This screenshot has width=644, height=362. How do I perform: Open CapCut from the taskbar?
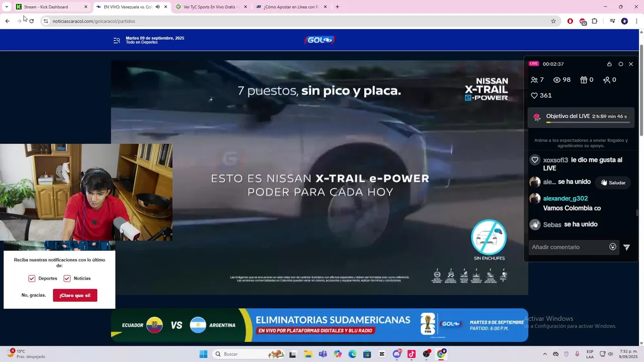pyautogui.click(x=382, y=354)
